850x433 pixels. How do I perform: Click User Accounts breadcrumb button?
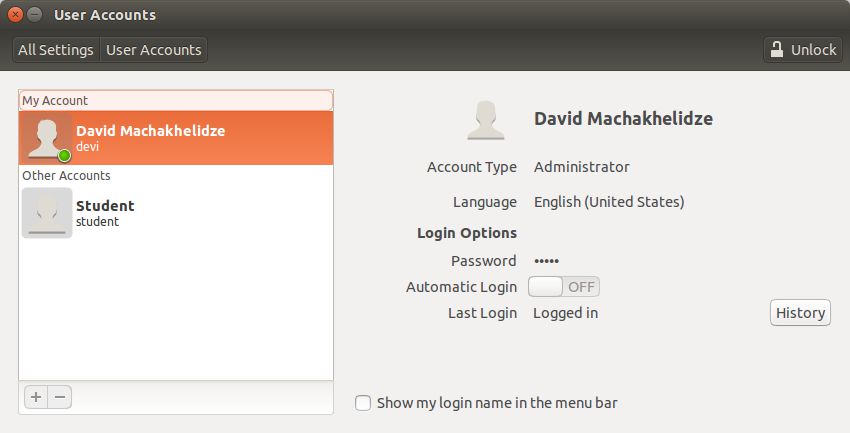154,50
